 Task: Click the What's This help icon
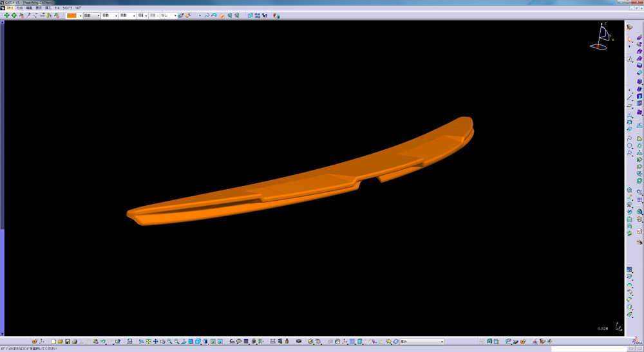coord(118,341)
